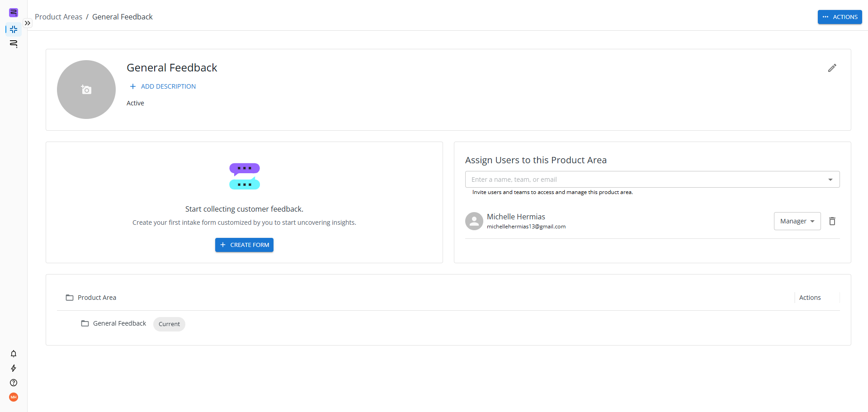The image size is (868, 412).
Task: Click 'Assign Users to this Product Area' heading
Action: pyautogui.click(x=536, y=160)
